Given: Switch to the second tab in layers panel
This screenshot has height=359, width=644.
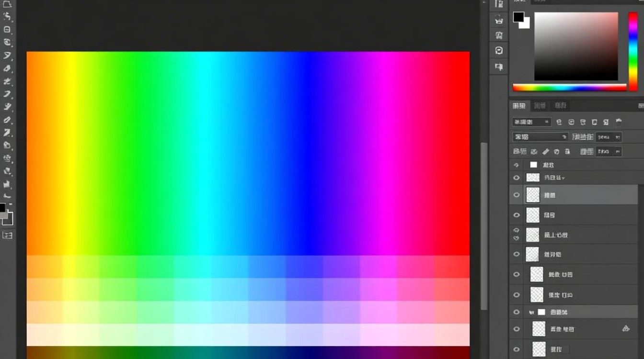Looking at the screenshot, I should (x=540, y=106).
